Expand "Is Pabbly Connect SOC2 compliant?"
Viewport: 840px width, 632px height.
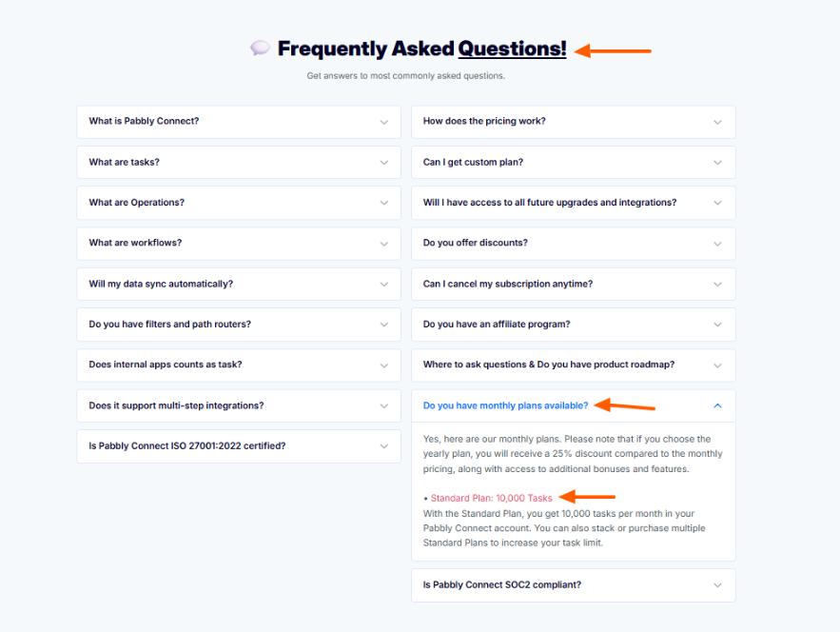point(574,585)
